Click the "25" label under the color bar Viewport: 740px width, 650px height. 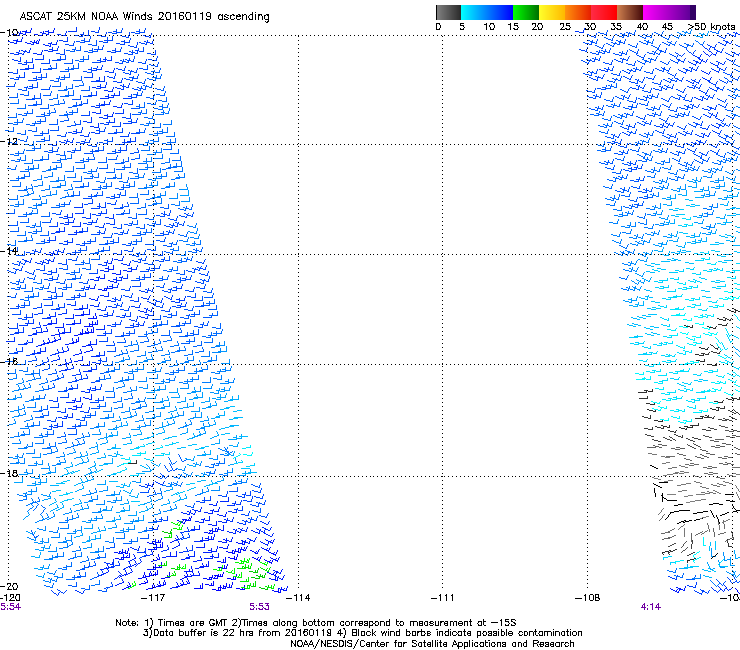click(x=565, y=27)
